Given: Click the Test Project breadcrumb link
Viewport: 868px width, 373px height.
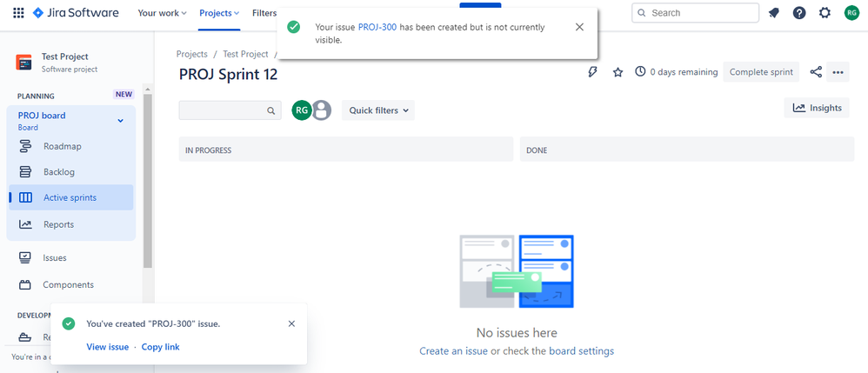Looking at the screenshot, I should [x=245, y=54].
